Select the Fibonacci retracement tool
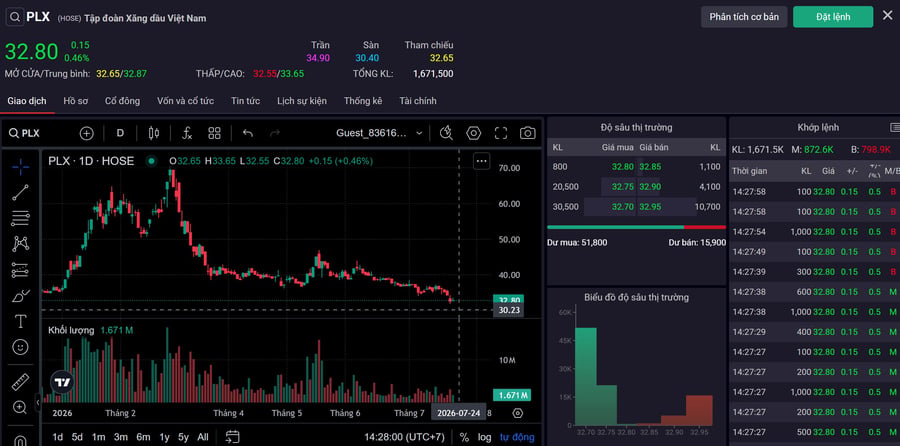This screenshot has width=900, height=446. 21,218
